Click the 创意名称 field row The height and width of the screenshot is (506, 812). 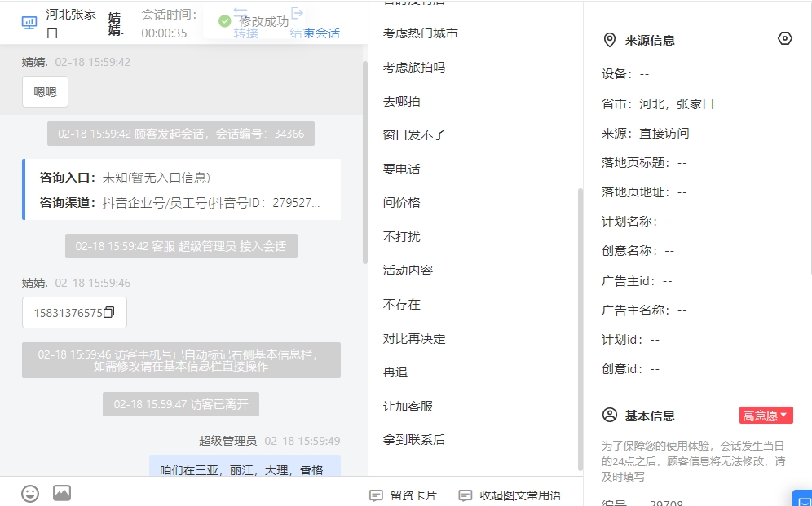[638, 251]
